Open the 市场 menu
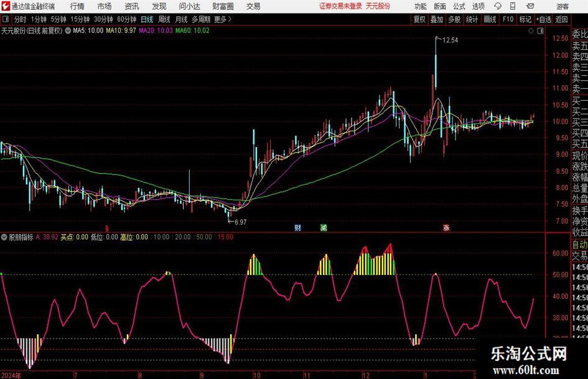The image size is (588, 379). click(105, 6)
